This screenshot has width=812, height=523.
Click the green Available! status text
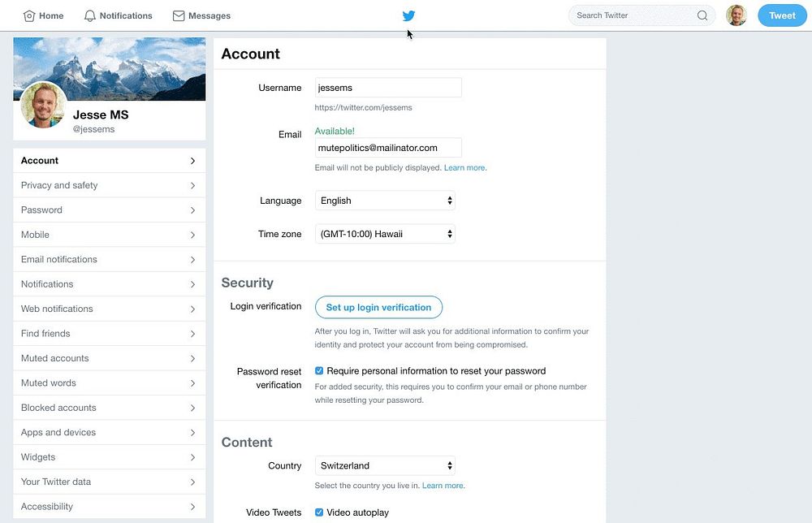[x=335, y=131]
